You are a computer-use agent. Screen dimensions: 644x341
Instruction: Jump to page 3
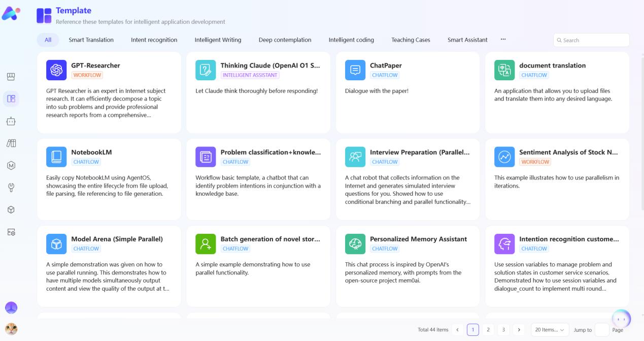[503, 330]
